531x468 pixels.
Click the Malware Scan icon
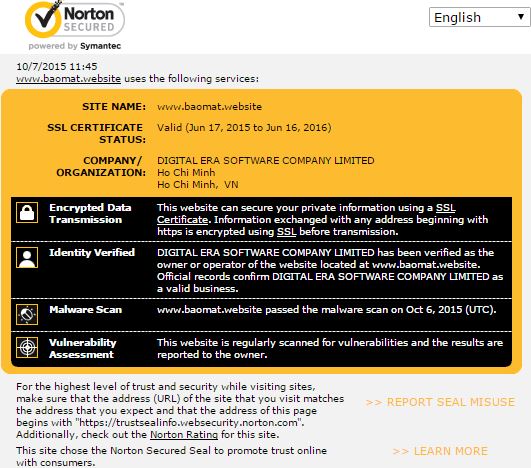tap(27, 314)
